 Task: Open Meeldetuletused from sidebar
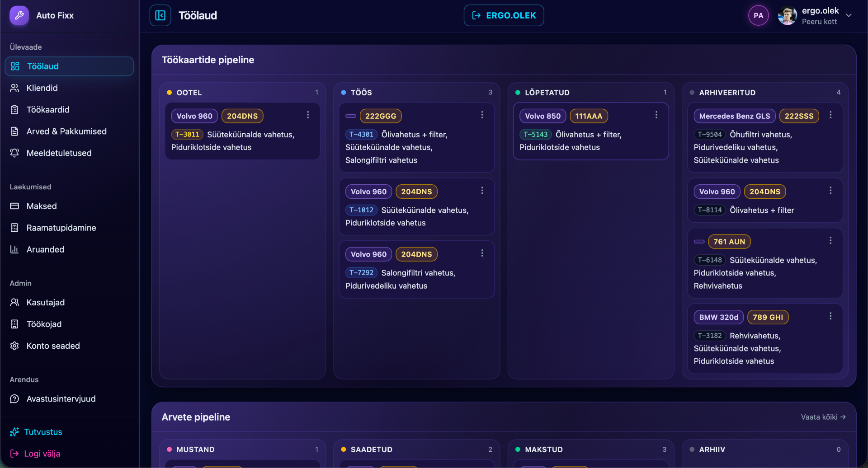(69, 153)
